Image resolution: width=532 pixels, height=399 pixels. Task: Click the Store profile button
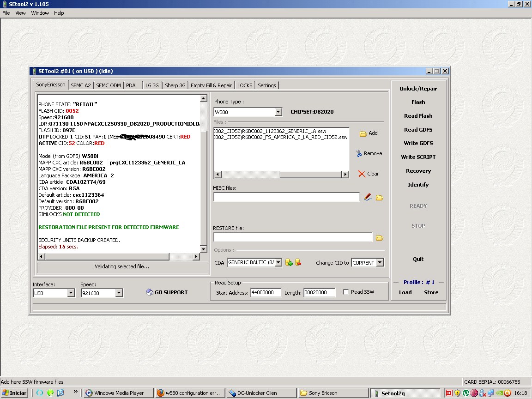[431, 292]
